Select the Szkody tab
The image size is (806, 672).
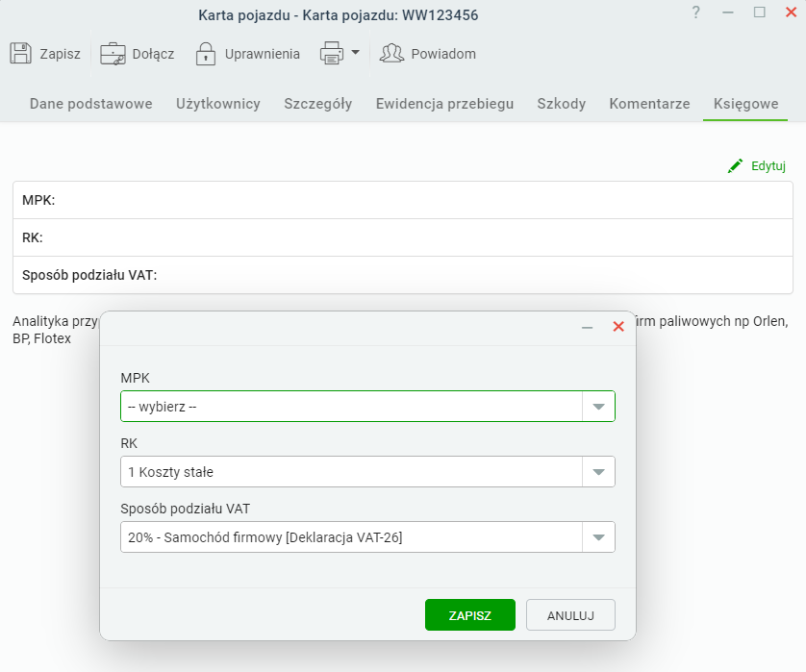pos(562,104)
